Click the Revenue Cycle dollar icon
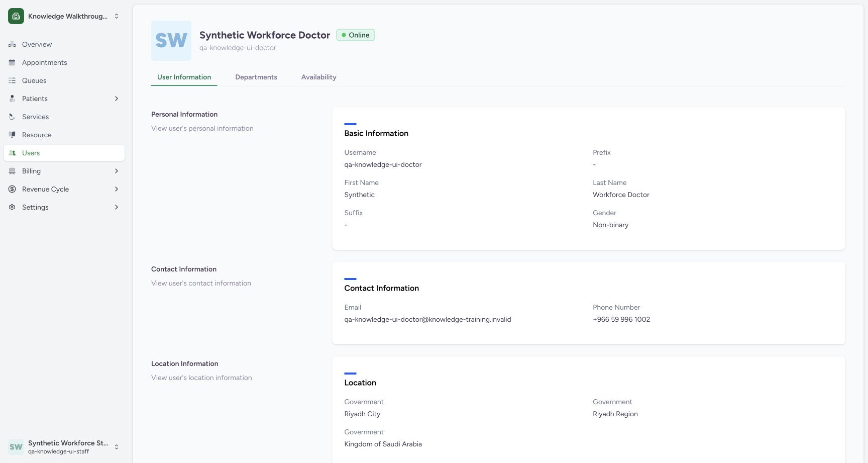The height and width of the screenshot is (463, 868). [12, 189]
